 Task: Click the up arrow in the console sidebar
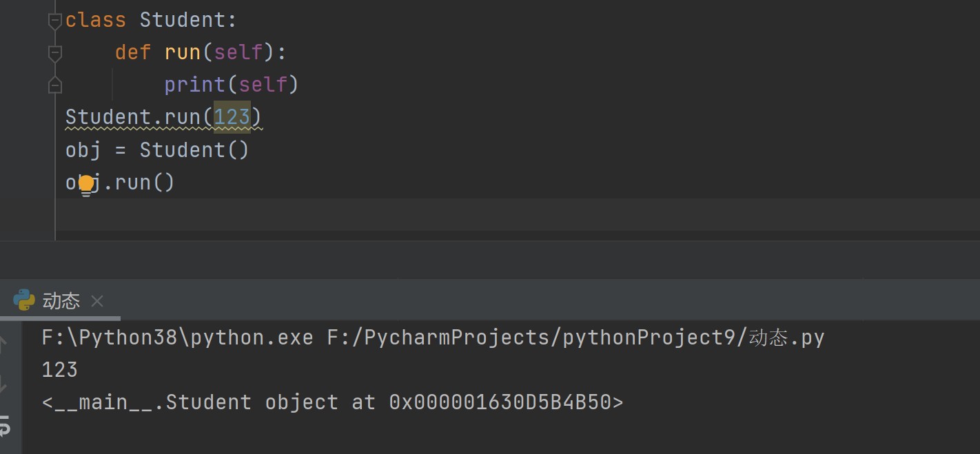[x=5, y=342]
